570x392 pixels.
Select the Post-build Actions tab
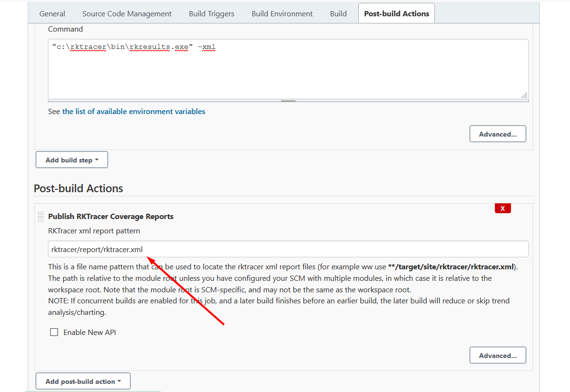coord(396,13)
